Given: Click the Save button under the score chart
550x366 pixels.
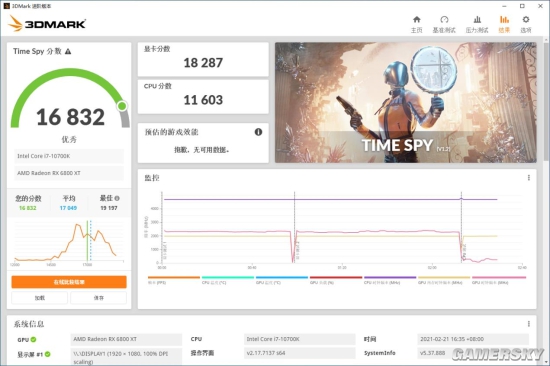Looking at the screenshot, I should click(x=99, y=298).
